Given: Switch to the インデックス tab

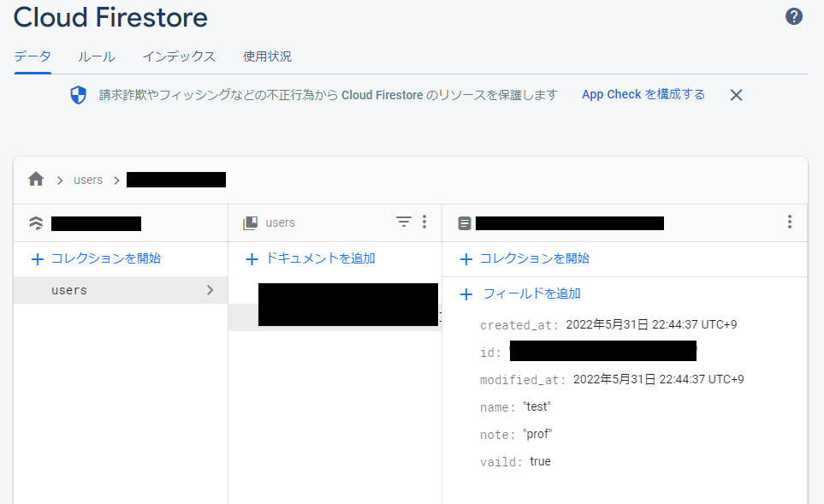Looking at the screenshot, I should tap(179, 56).
